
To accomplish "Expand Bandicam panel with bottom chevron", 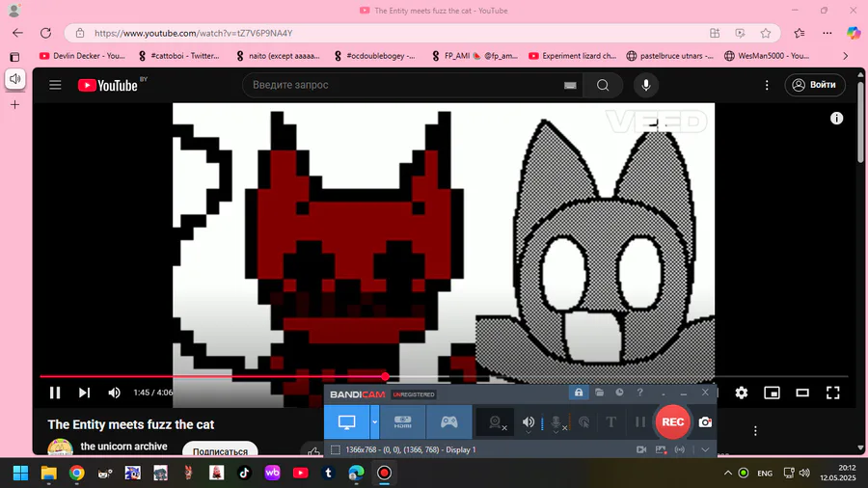I will pyautogui.click(x=705, y=449).
